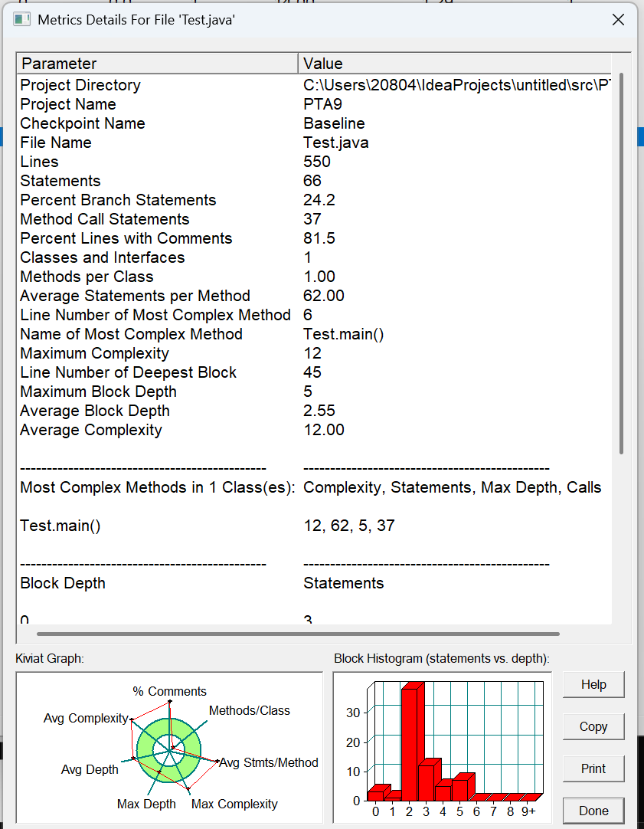Click the 'Complexity, Statements, Max Depth, Calls' text
Screen dimensions: 644x829
453,487
